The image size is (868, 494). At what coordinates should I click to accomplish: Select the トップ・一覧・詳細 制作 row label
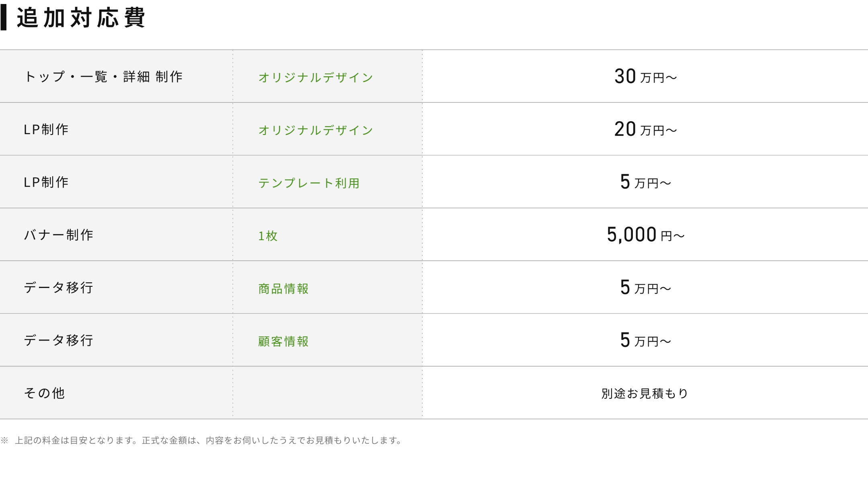click(x=103, y=76)
